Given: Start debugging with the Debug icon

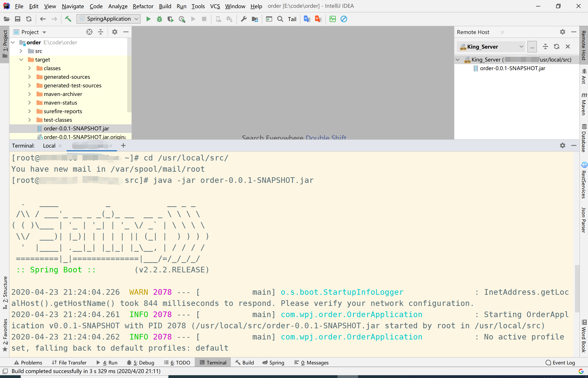Looking at the screenshot, I should point(159,19).
